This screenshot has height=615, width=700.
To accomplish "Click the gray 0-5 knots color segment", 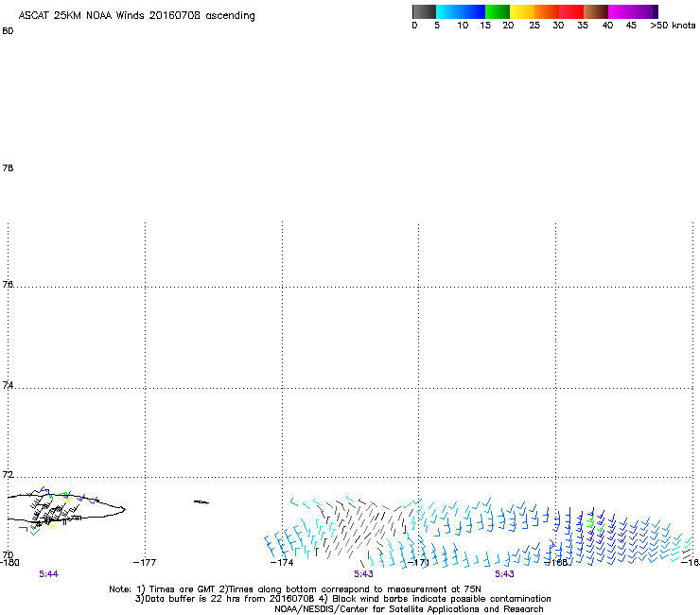I will tap(424, 11).
